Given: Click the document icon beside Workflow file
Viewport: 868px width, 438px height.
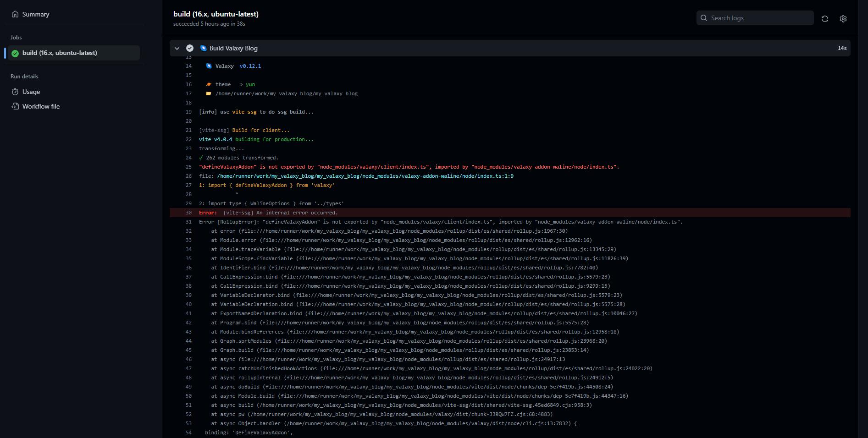Looking at the screenshot, I should pos(15,106).
